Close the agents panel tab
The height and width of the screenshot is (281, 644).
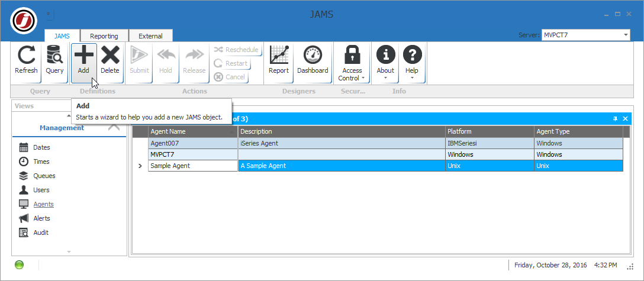click(x=625, y=118)
